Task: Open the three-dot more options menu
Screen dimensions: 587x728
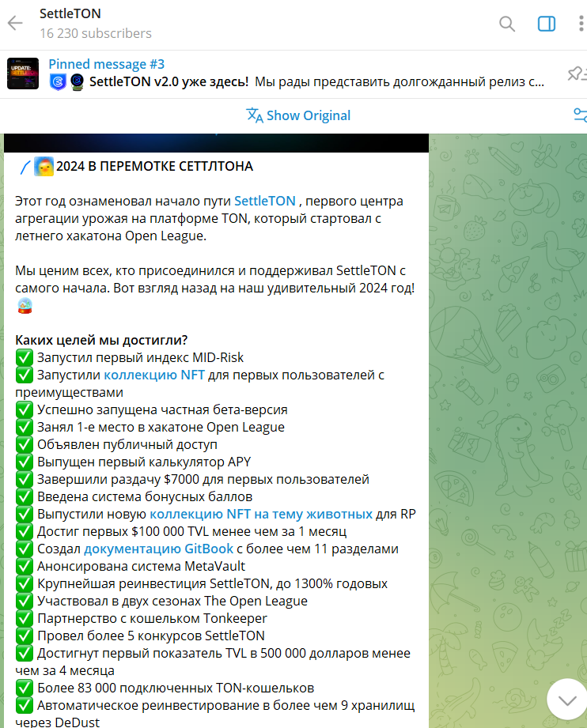Action: [x=581, y=23]
